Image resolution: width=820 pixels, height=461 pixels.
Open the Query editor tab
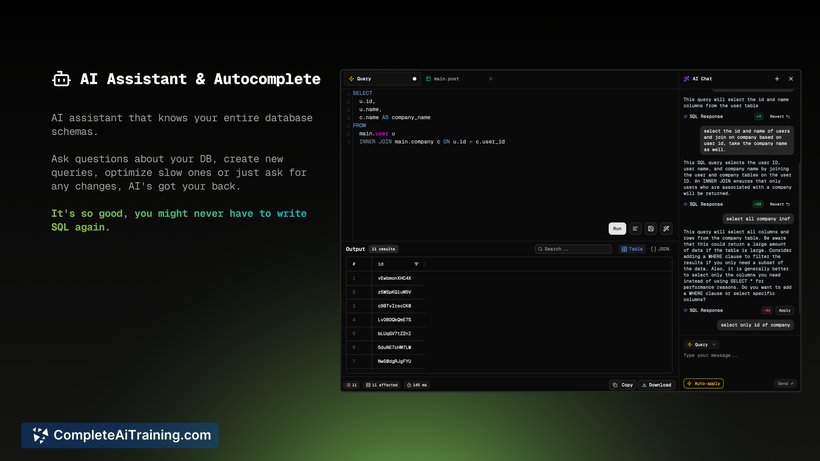382,79
